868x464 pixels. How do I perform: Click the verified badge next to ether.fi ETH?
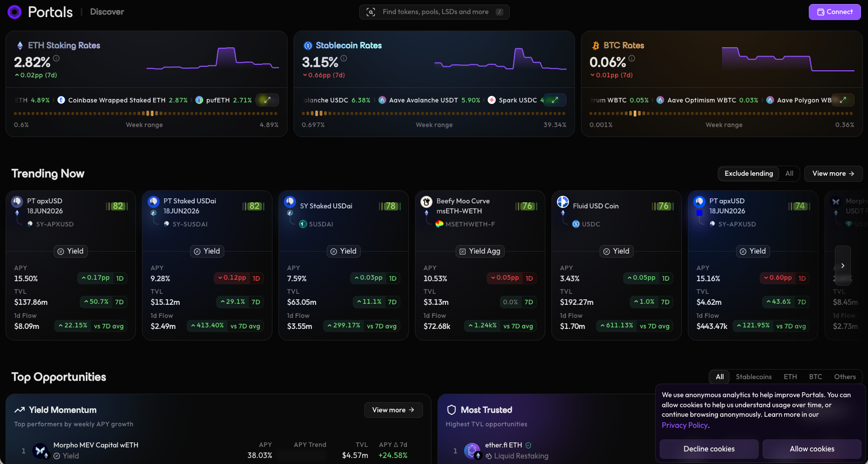[528, 445]
